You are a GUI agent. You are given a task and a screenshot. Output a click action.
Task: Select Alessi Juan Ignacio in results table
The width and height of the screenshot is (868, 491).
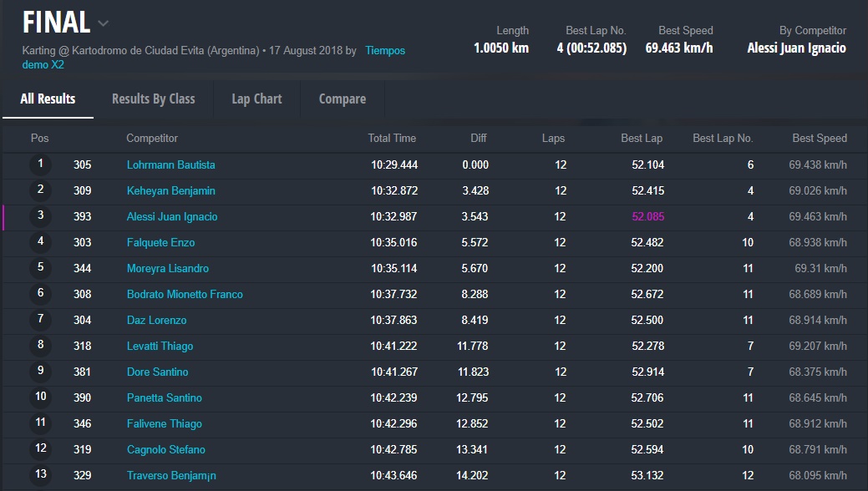pyautogui.click(x=172, y=217)
